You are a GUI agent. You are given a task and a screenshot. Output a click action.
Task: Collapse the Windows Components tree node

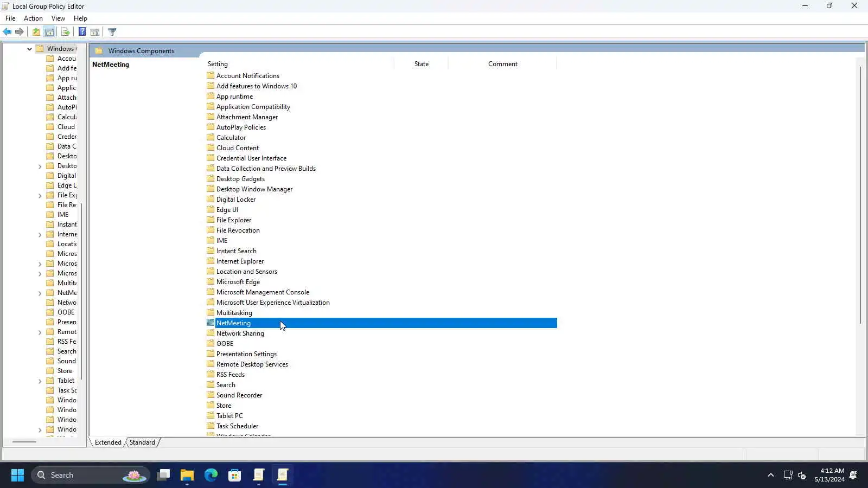29,49
